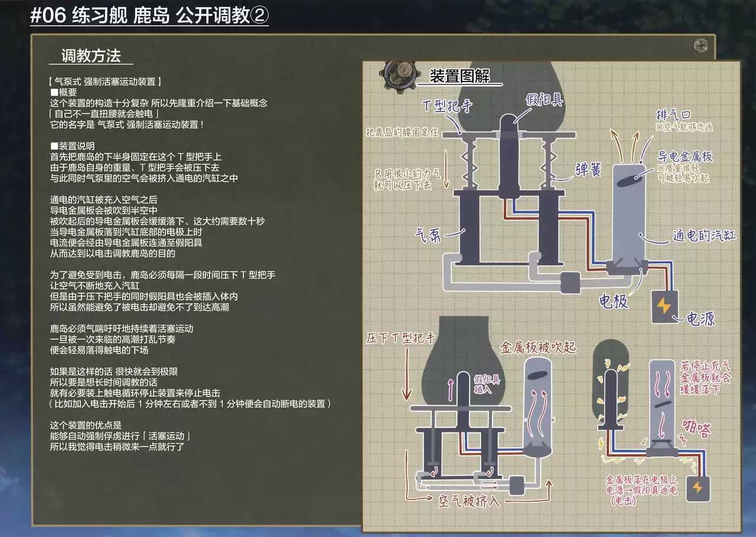
Task: Click the lightning power box in lower-right diagram
Action: click(697, 487)
